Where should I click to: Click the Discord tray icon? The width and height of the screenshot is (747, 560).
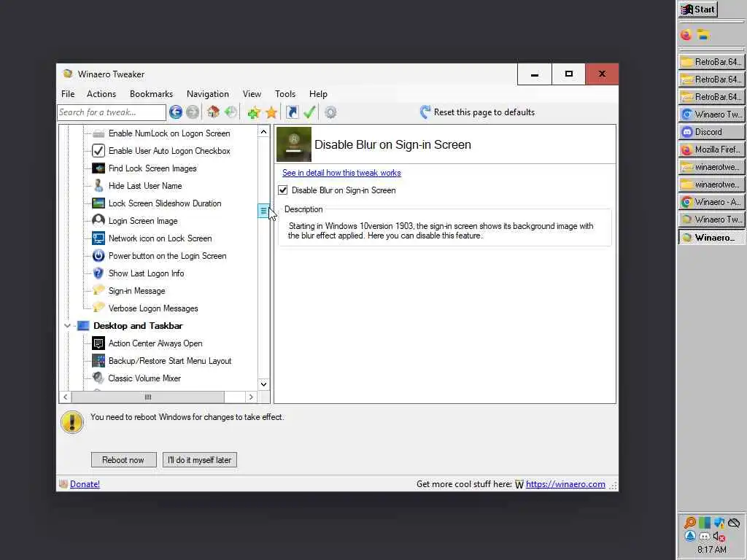click(705, 536)
